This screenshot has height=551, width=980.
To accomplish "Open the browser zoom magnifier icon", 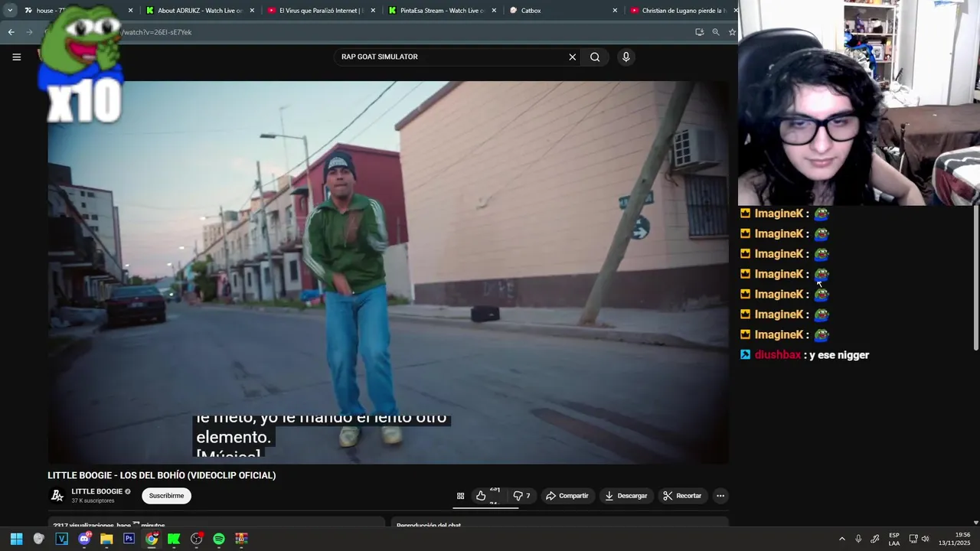I will pos(716,32).
